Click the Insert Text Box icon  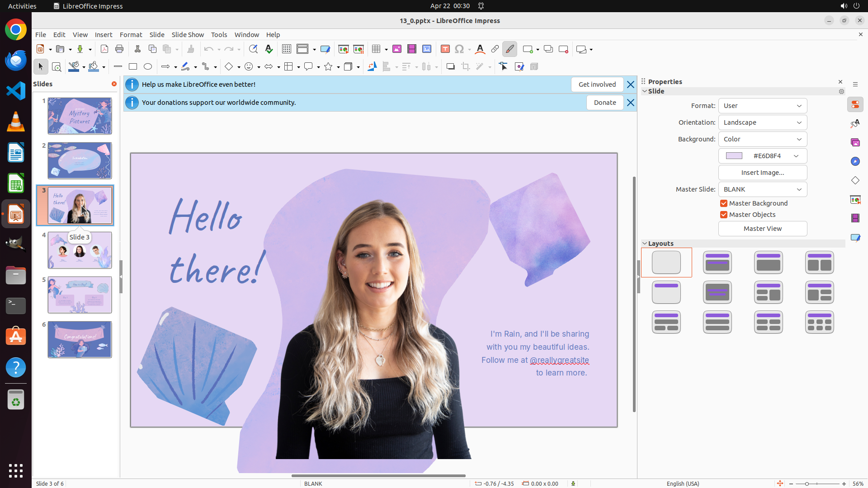pos(445,49)
